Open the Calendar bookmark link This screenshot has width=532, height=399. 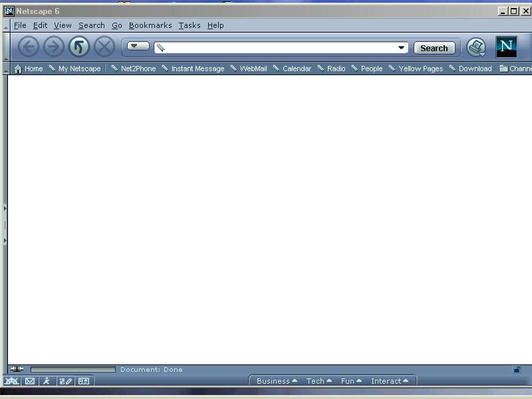click(292, 68)
